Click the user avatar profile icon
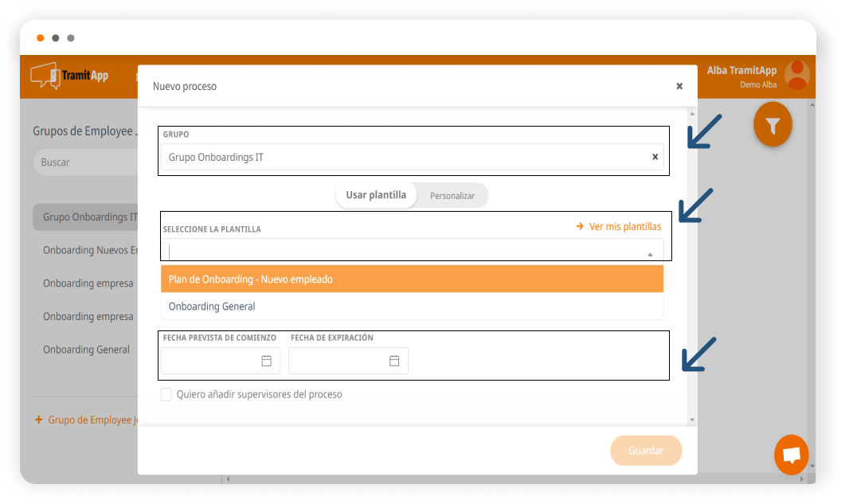The height and width of the screenshot is (504, 845). [x=796, y=76]
